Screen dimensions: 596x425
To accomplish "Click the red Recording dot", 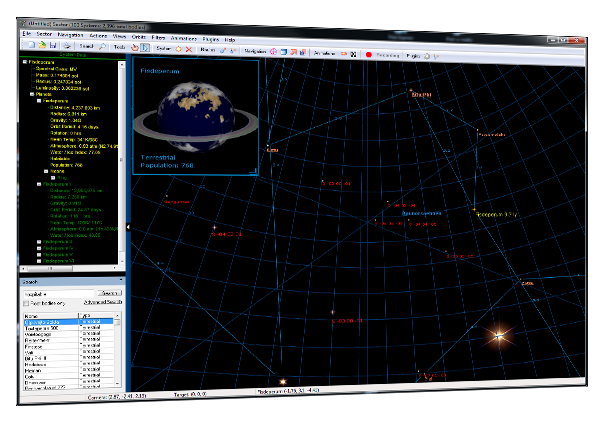I will point(368,54).
